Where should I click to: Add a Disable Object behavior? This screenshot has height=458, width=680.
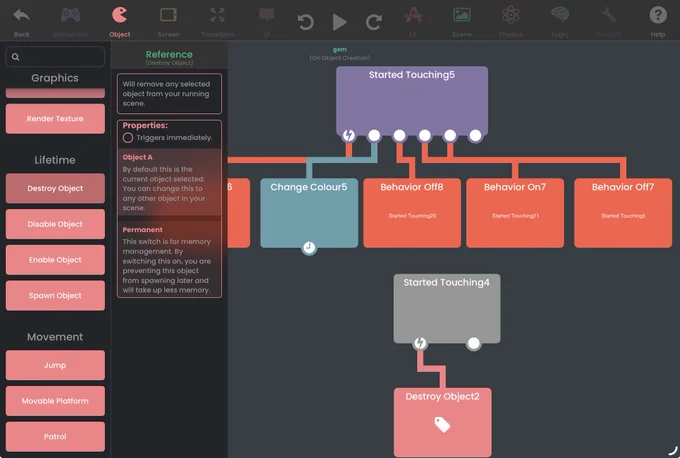(x=55, y=224)
